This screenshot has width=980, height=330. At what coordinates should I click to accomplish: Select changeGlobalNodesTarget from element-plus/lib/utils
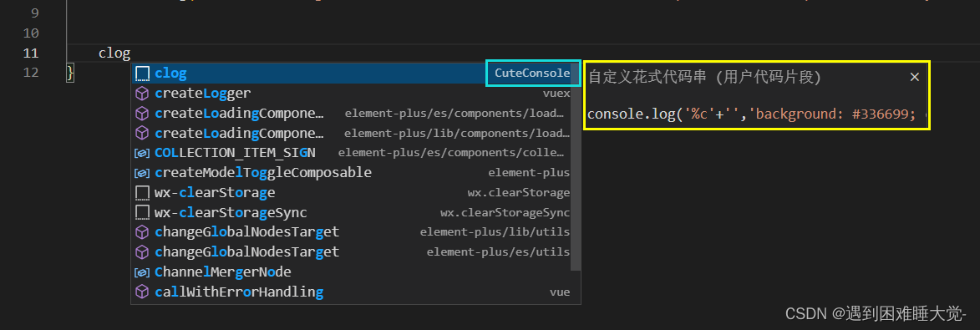click(353, 232)
